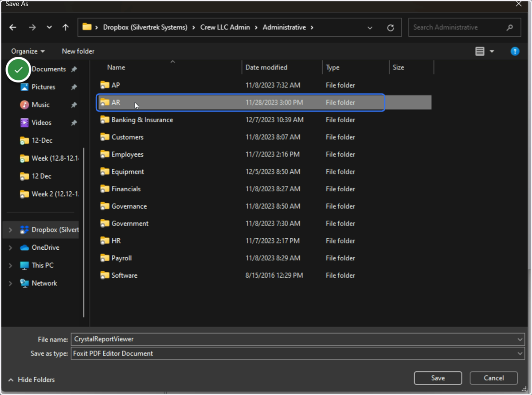
Task: Select the Equipment folder icon
Action: click(105, 171)
